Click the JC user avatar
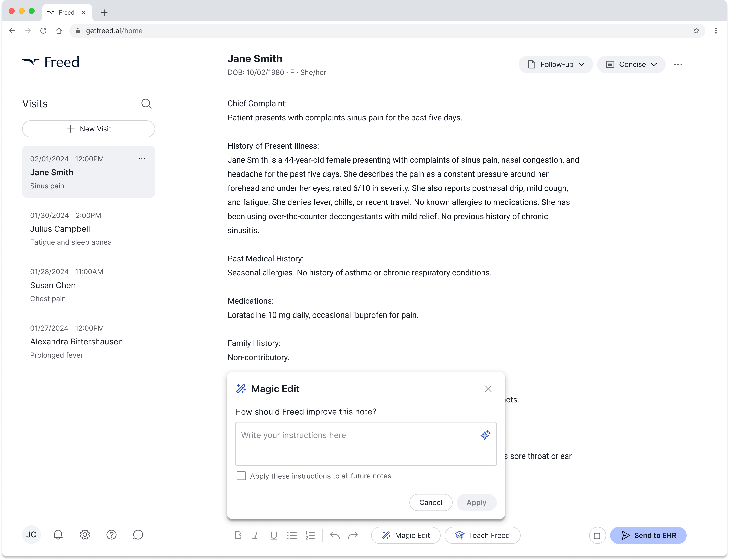 click(31, 535)
